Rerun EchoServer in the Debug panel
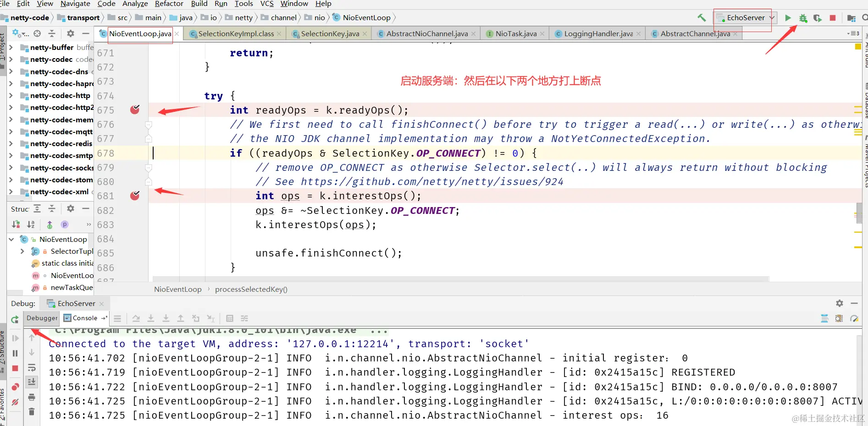The width and height of the screenshot is (868, 426). coord(15,319)
